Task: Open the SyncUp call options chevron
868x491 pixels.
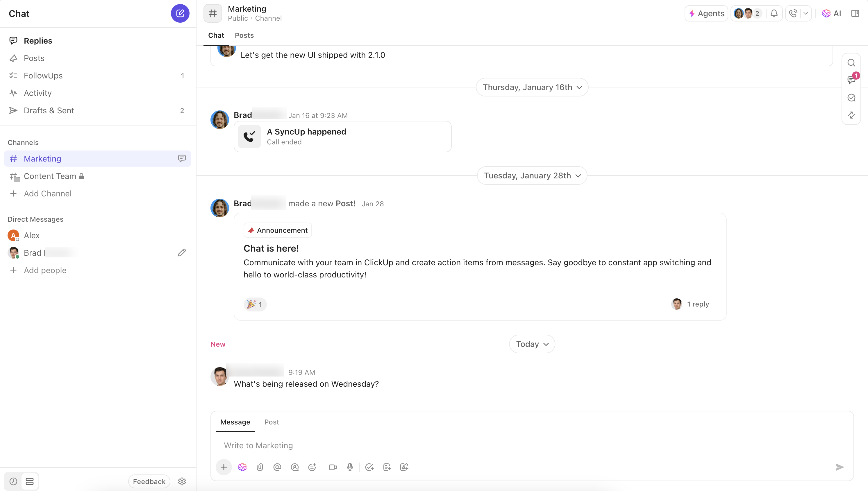Action: (x=806, y=13)
